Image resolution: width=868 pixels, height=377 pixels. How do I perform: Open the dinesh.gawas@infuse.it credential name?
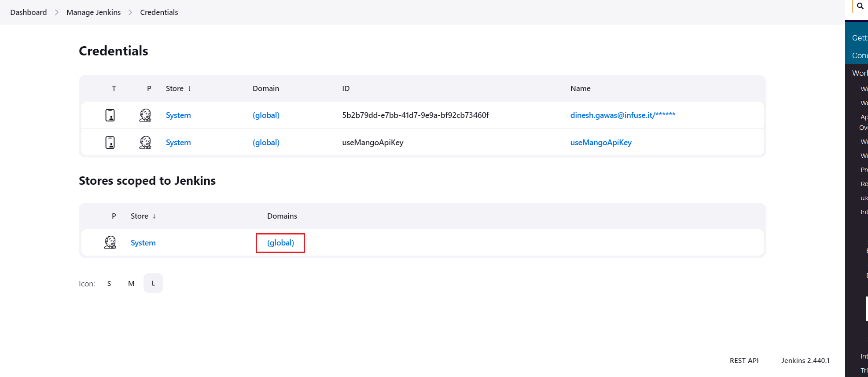(623, 115)
